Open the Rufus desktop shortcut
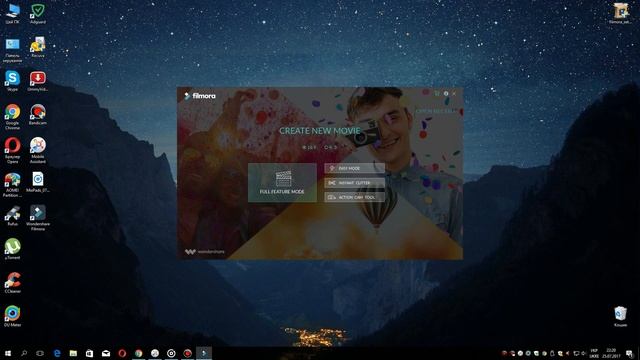Screen dimensions: 640x360 12,216
